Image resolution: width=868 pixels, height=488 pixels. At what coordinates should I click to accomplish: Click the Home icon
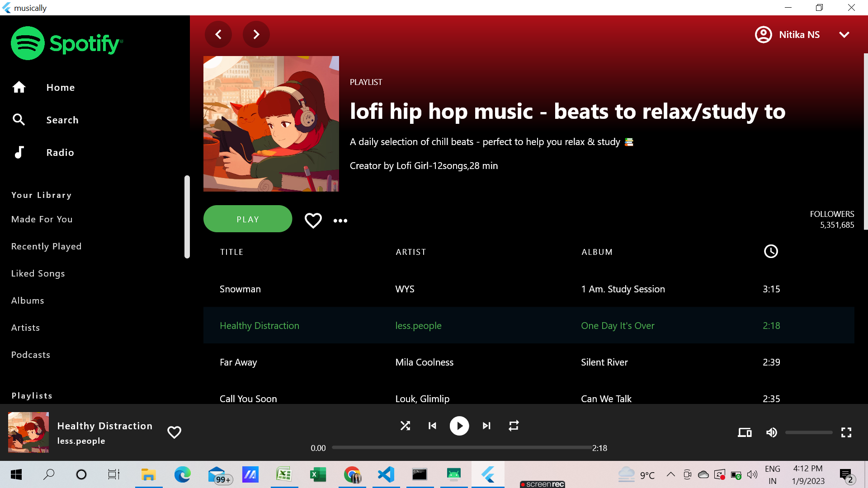[x=19, y=87]
